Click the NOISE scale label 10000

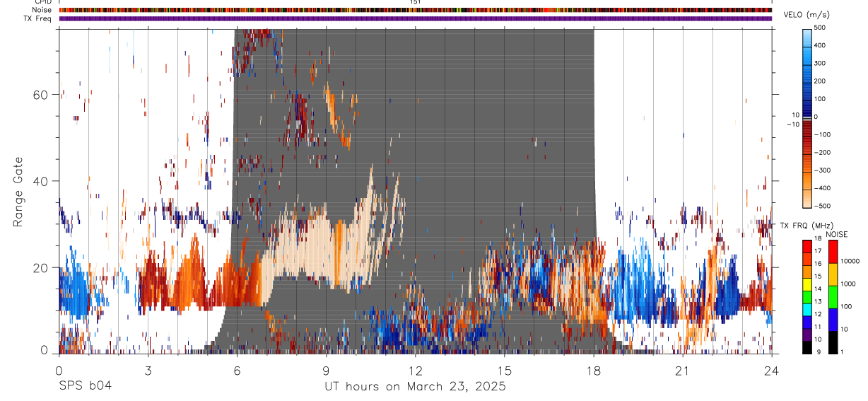(x=850, y=261)
